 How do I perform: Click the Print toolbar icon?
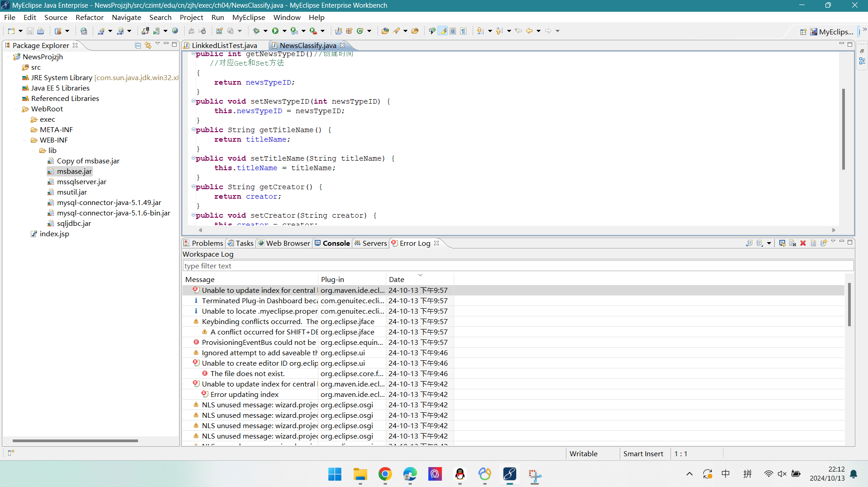tap(40, 31)
